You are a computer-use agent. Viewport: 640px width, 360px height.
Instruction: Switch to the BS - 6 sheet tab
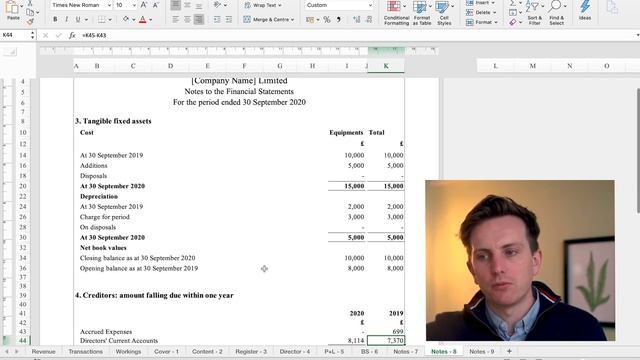[369, 351]
